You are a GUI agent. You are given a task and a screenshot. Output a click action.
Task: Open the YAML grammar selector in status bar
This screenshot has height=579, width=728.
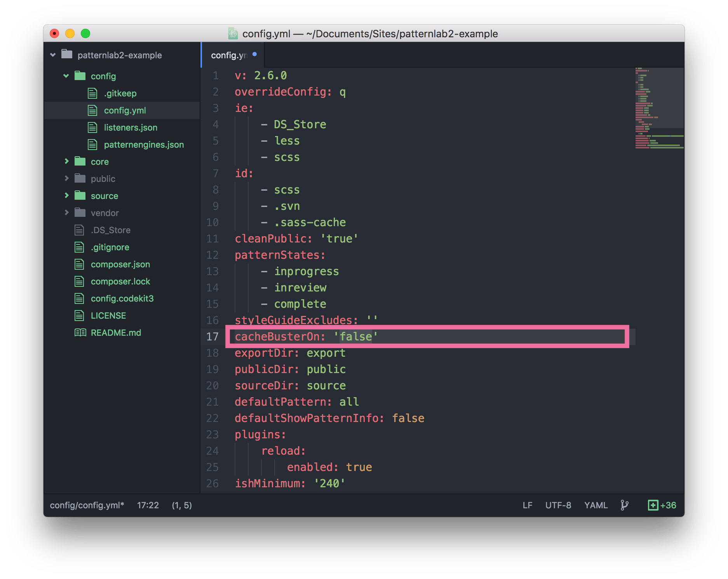(596, 505)
